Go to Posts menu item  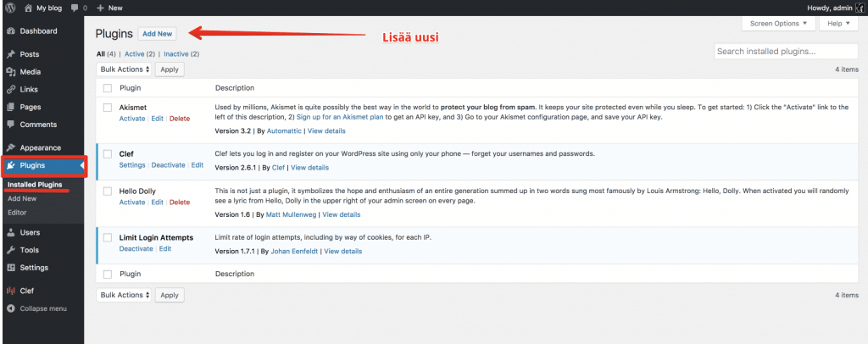click(x=30, y=55)
